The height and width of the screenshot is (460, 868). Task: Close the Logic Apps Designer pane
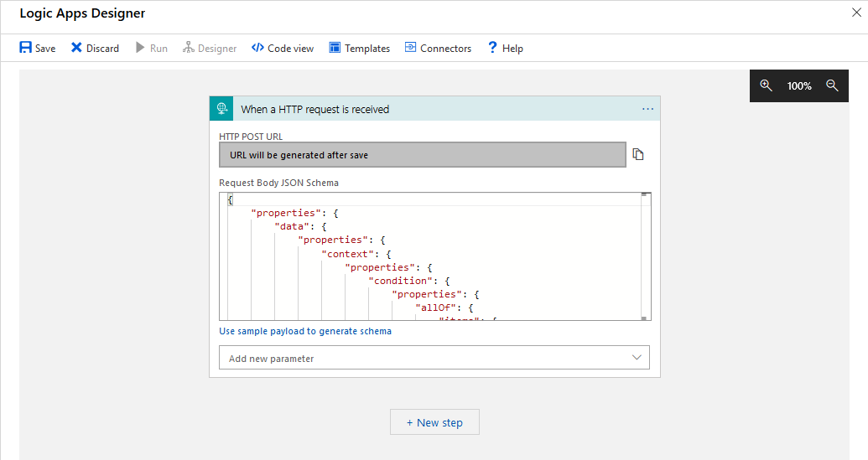click(x=855, y=13)
